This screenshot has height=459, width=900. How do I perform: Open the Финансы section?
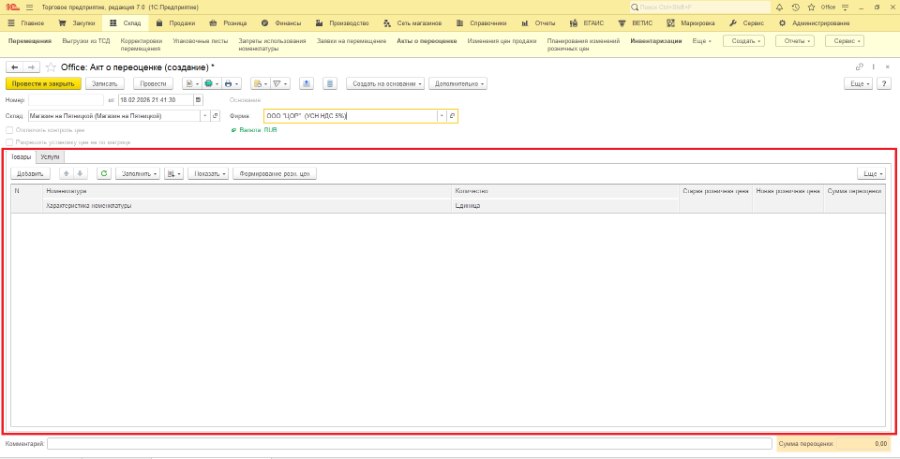tap(281, 24)
